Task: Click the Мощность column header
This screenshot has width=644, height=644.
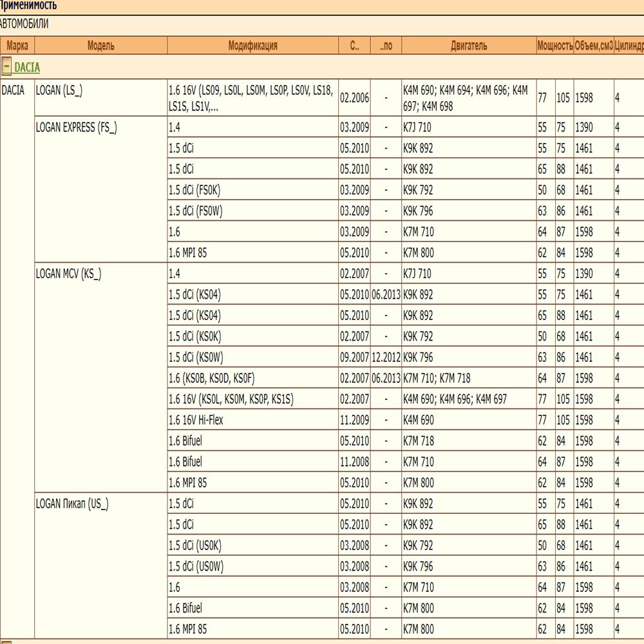Action: (555, 45)
